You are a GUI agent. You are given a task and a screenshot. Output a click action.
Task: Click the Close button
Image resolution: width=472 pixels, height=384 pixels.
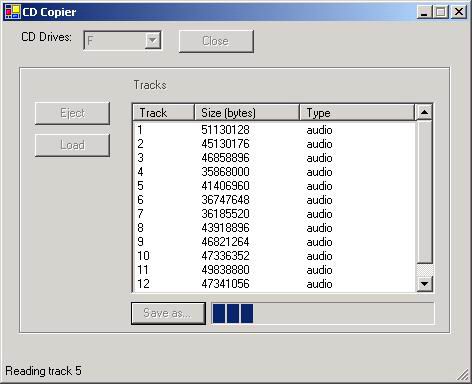pyautogui.click(x=216, y=41)
